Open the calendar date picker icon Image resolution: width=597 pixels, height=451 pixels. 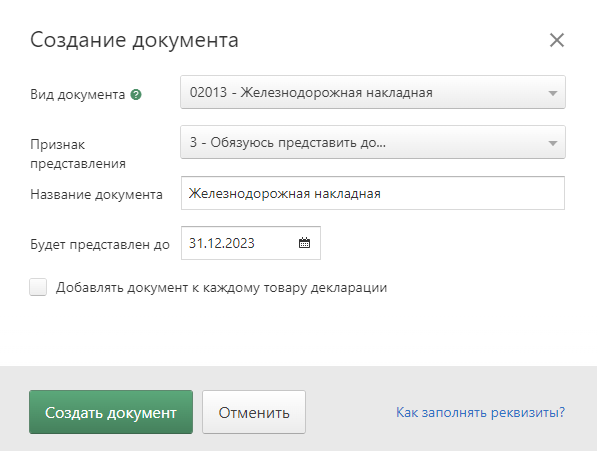coord(304,243)
